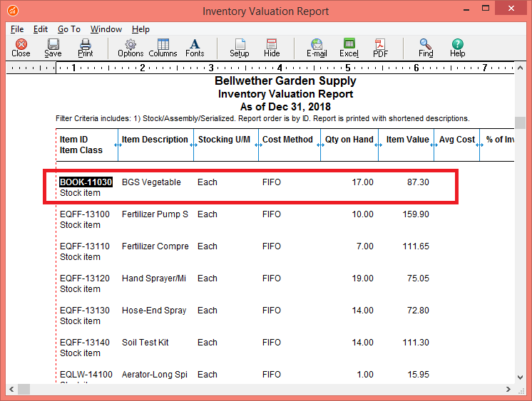Select the EQFF-13110 item ID

[85, 246]
